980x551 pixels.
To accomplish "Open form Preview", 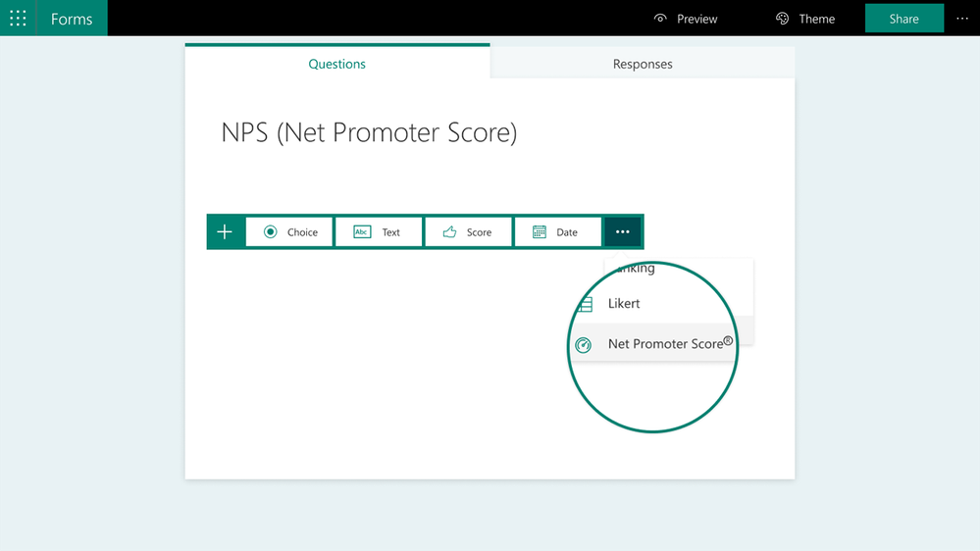I will pyautogui.click(x=686, y=19).
